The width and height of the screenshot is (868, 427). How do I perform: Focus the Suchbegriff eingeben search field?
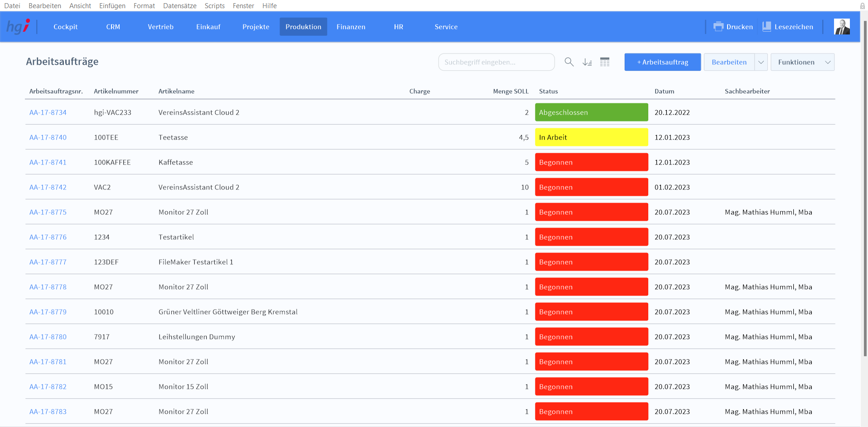click(x=496, y=62)
